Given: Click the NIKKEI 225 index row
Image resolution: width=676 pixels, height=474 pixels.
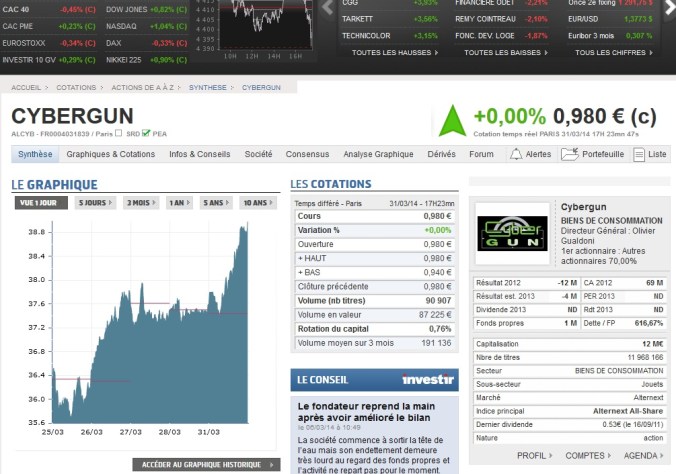Looking at the screenshot, I should point(147,60).
